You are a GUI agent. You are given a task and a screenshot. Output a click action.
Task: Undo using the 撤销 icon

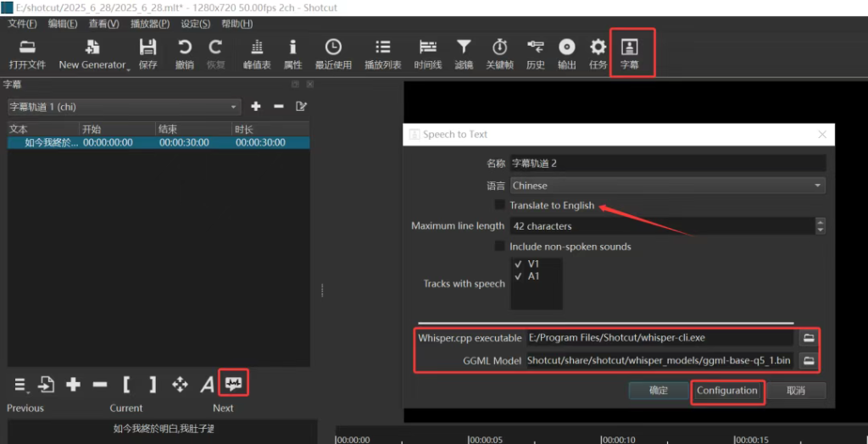(184, 54)
